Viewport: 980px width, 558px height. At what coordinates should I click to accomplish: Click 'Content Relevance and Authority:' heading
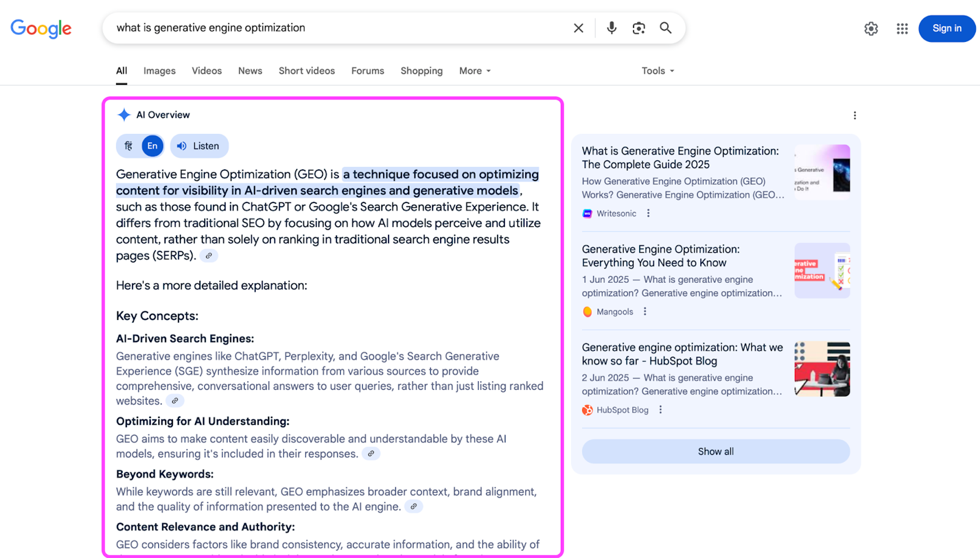pyautogui.click(x=205, y=527)
